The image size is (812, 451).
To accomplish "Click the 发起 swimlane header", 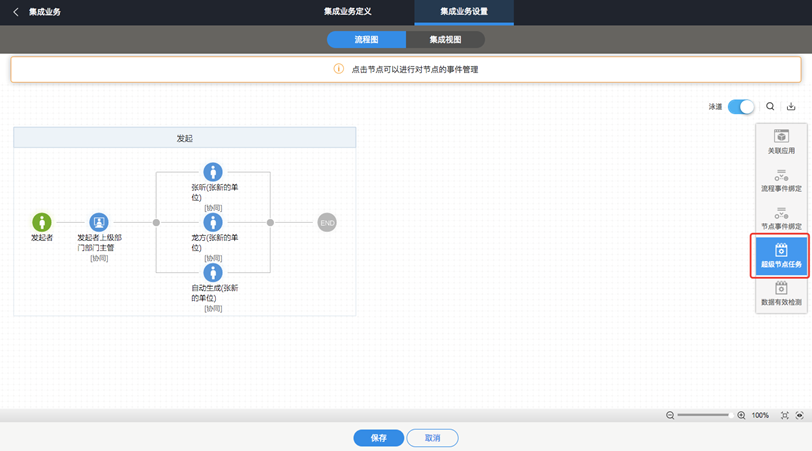I will tap(185, 138).
